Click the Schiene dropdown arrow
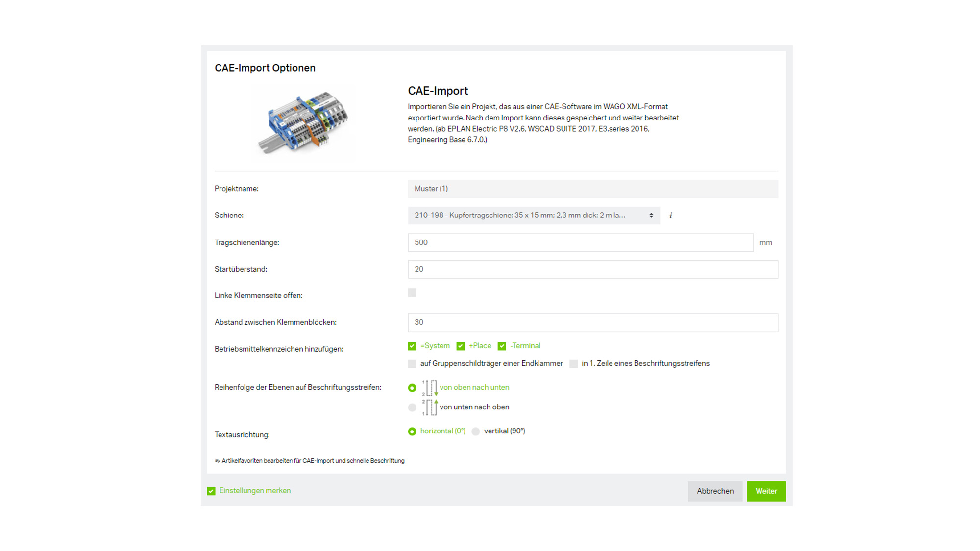980x551 pixels. (x=651, y=216)
